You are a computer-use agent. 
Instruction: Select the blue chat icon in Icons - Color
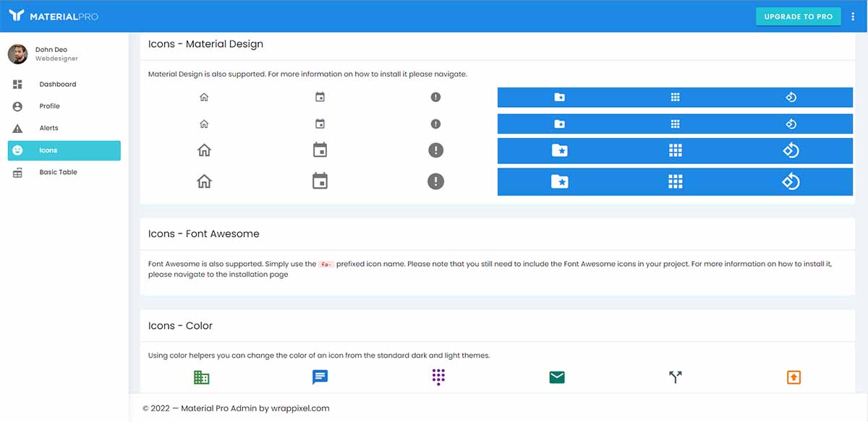click(x=320, y=376)
